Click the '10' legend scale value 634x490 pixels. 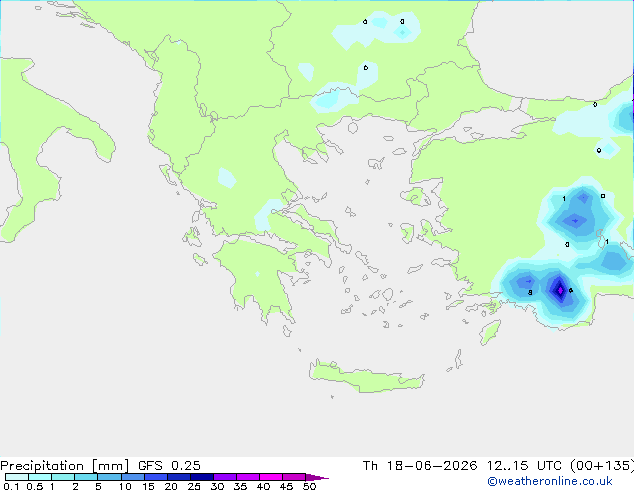tap(125, 486)
